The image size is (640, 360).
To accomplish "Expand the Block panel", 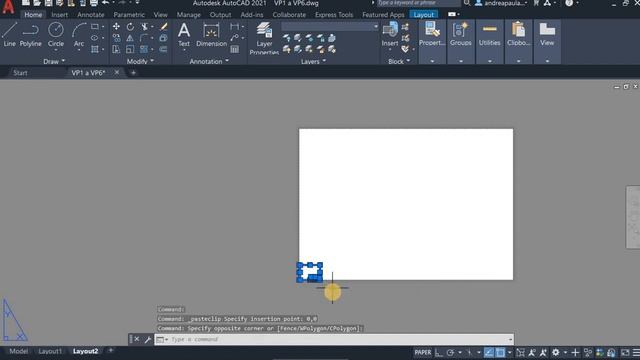I will pyautogui.click(x=399, y=61).
